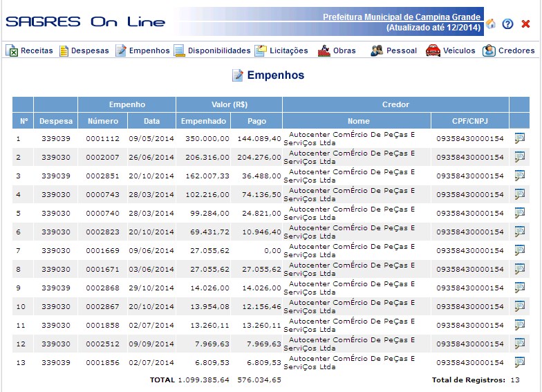Open the Pessoal menu
The width and height of the screenshot is (542, 392).
tap(401, 51)
